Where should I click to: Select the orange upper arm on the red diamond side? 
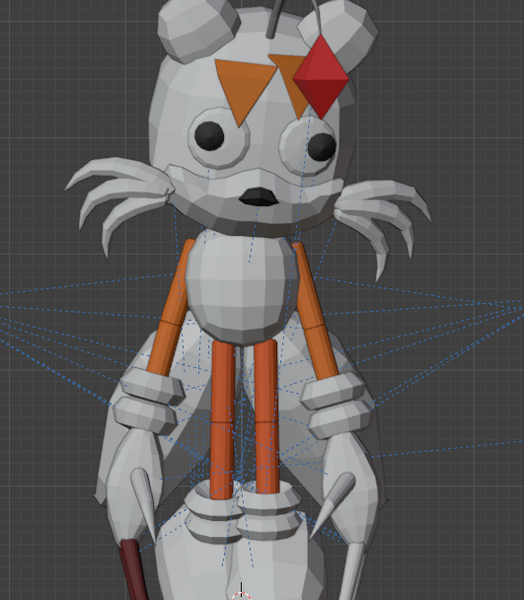click(309, 284)
